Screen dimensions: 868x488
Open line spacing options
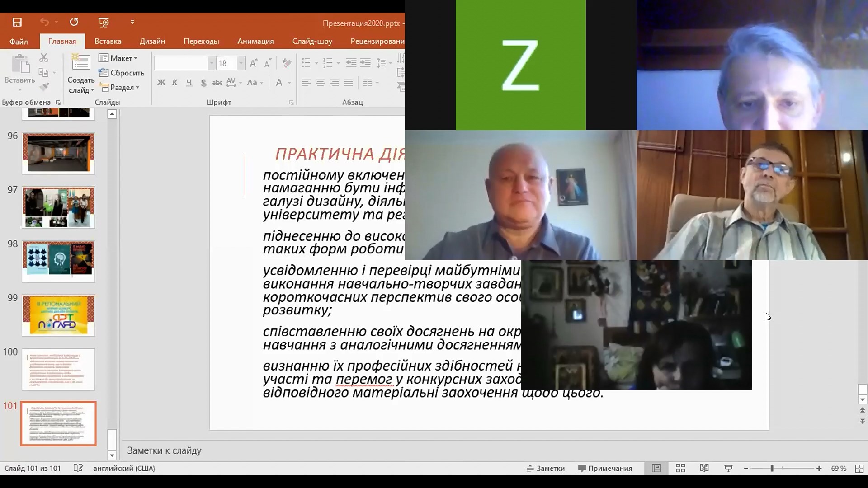tap(384, 63)
